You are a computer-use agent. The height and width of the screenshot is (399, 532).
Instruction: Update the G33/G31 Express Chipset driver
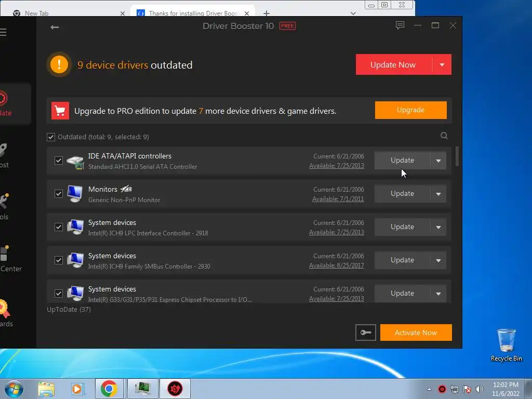click(403, 293)
